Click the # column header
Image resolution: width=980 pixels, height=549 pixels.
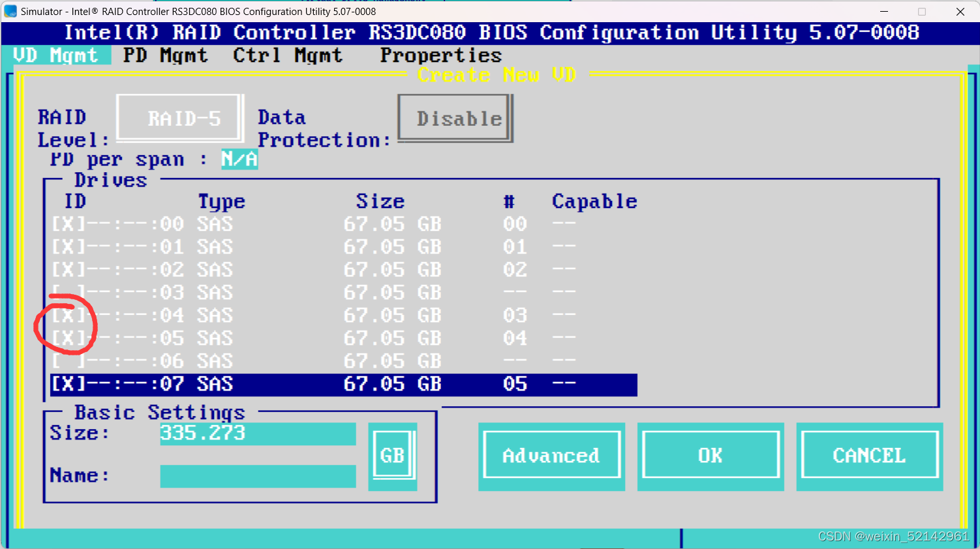point(509,201)
